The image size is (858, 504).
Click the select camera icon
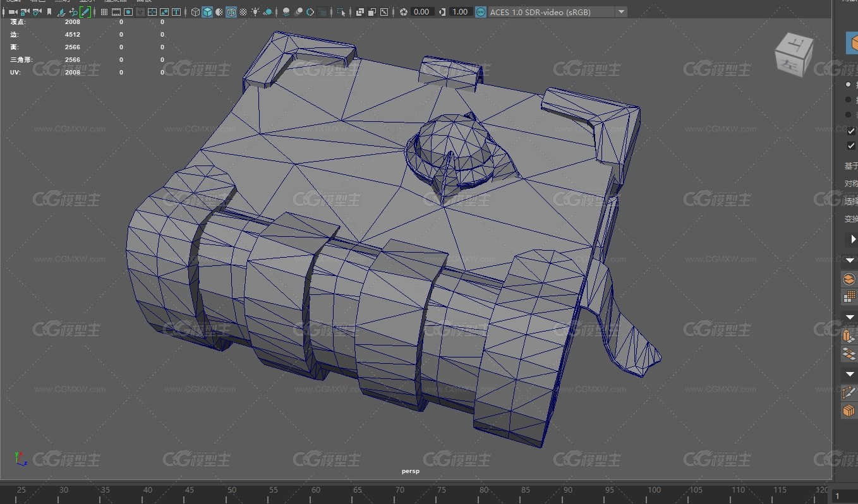tap(13, 12)
